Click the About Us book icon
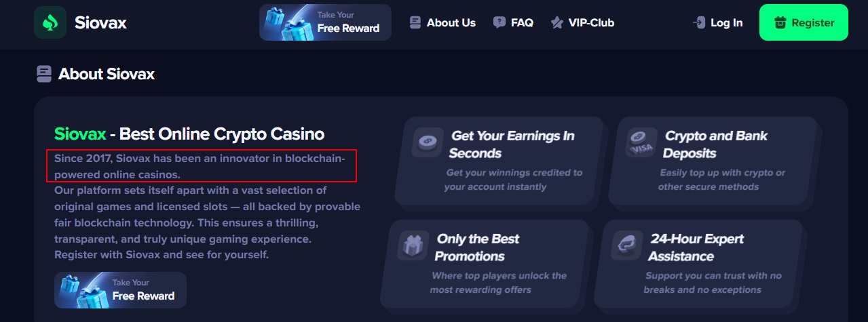The height and width of the screenshot is (322, 868). pos(415,22)
